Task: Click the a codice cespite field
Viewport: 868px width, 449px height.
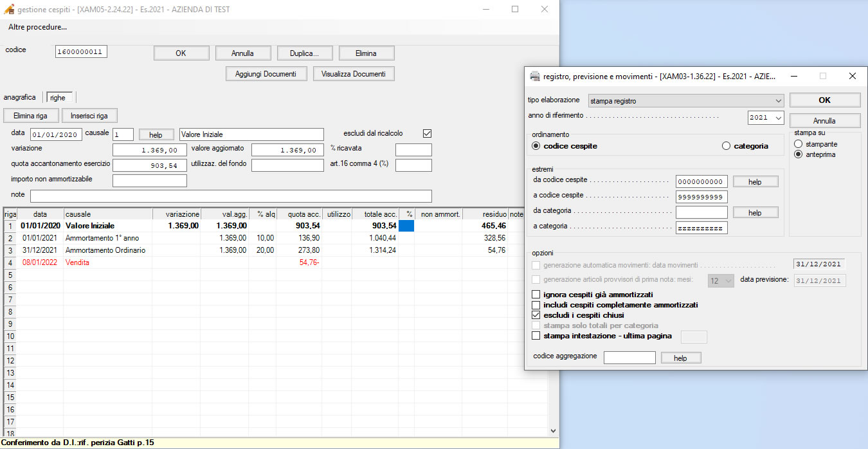Action: [701, 197]
